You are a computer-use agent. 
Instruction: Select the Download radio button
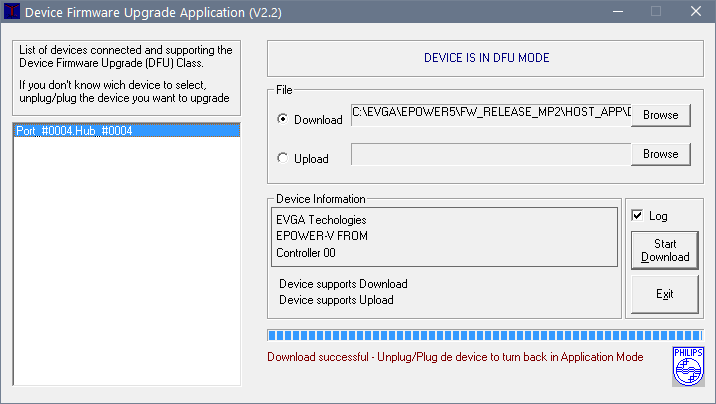[283, 119]
